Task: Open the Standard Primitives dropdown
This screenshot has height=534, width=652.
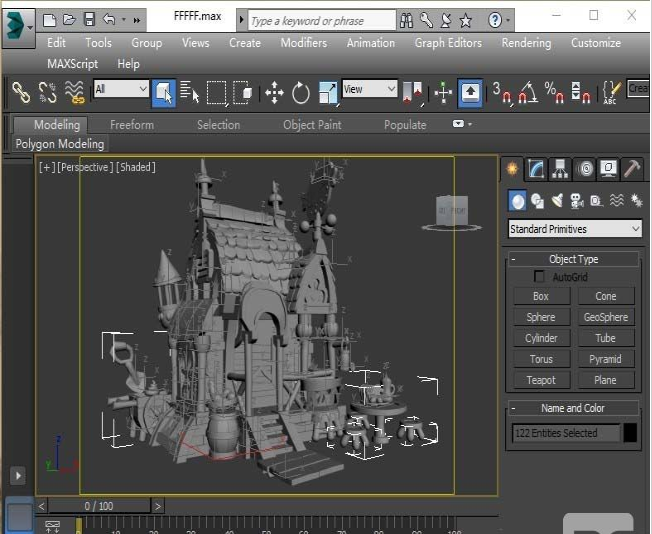Action: tap(575, 229)
